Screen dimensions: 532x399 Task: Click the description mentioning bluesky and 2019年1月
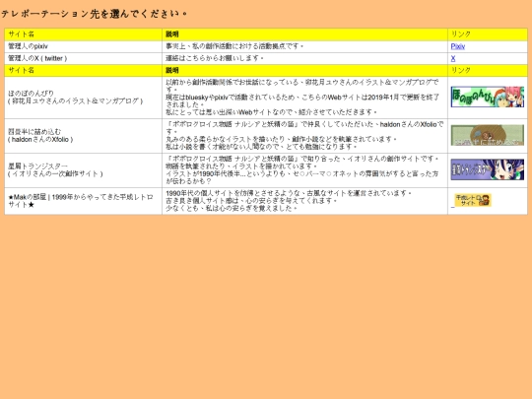pos(304,98)
